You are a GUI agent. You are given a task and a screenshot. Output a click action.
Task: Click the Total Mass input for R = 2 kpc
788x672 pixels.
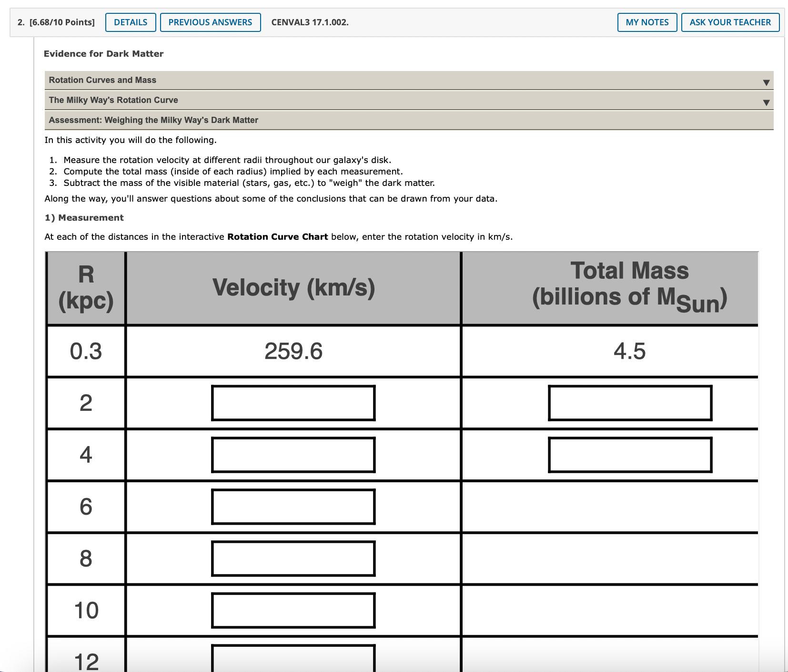coord(630,403)
